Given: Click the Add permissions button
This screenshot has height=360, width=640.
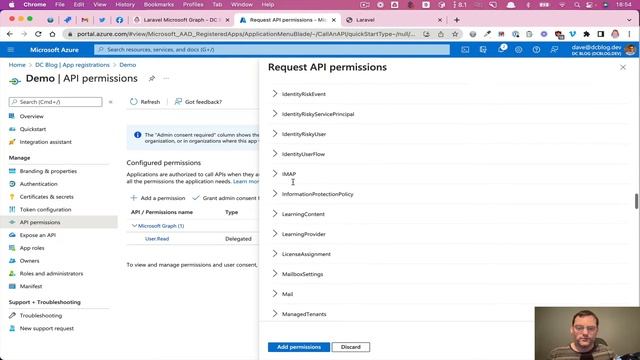Looking at the screenshot, I should point(299,347).
